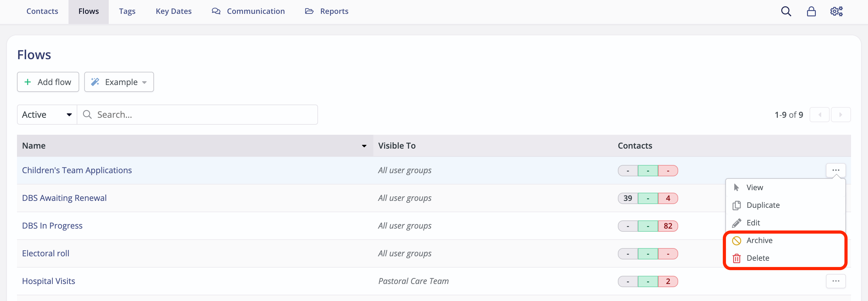Open the settings gear icon
The image size is (868, 301).
(x=836, y=11)
